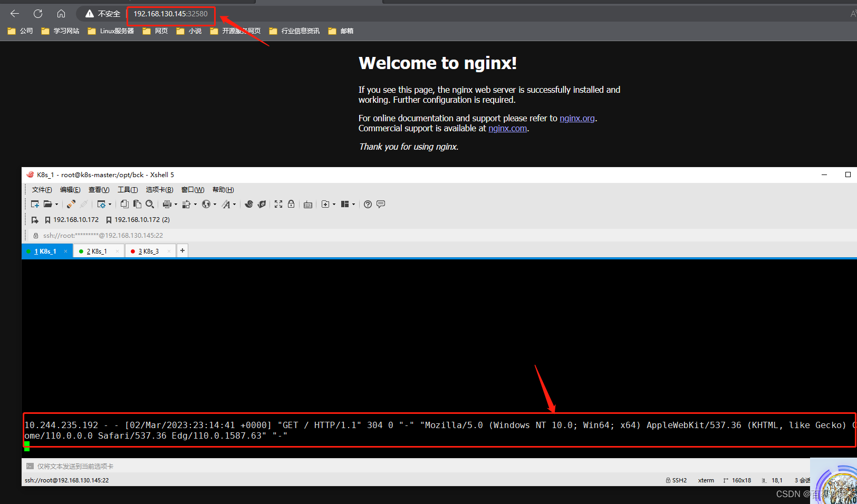
Task: Expand dropdown arrow beside new tab icon
Action: pos(334,205)
